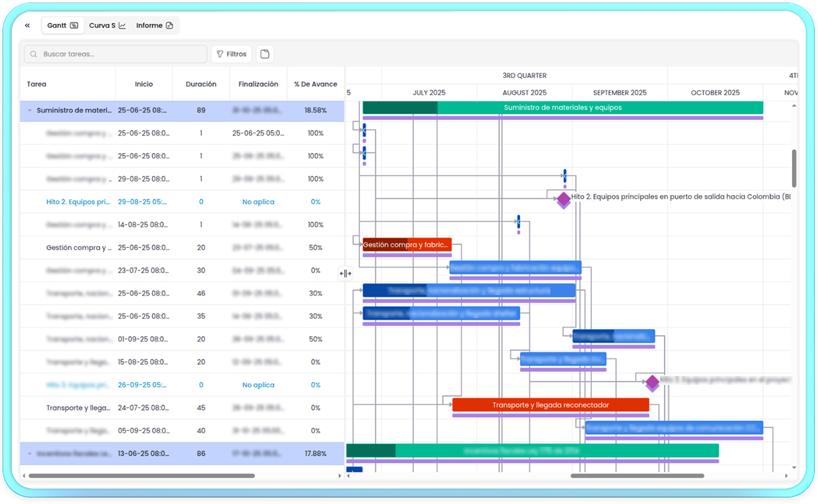
Task: Open the Informe tab
Action: pyautogui.click(x=154, y=25)
